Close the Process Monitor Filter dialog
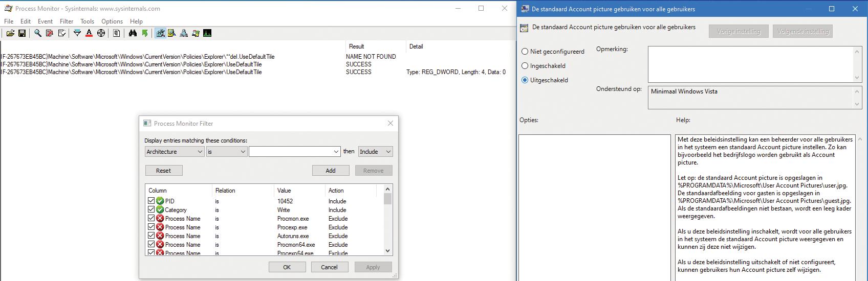The image size is (868, 281). pos(390,123)
